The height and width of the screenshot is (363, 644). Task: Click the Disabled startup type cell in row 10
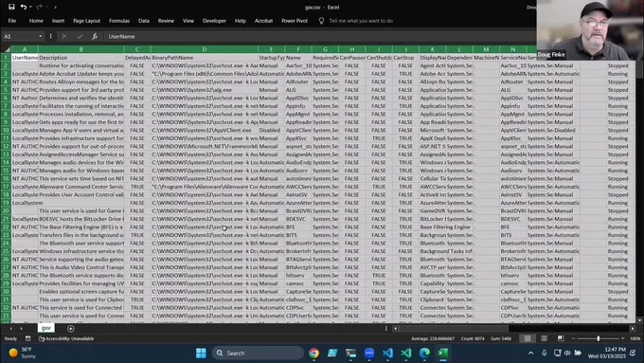pyautogui.click(x=271, y=130)
